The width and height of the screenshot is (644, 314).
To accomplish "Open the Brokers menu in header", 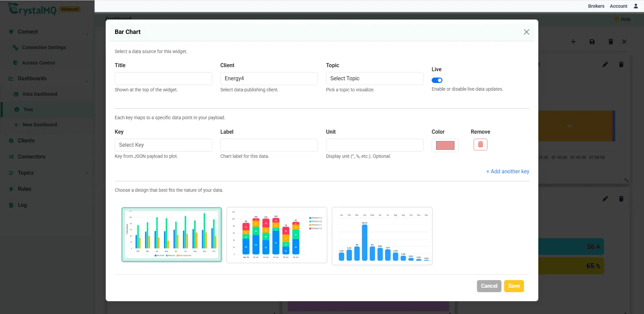I will pyautogui.click(x=596, y=6).
